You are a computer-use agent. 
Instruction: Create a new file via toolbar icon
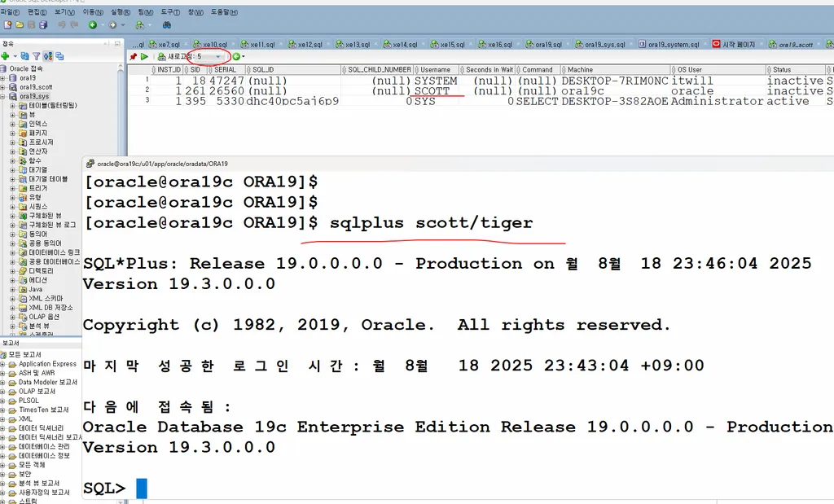click(7, 24)
